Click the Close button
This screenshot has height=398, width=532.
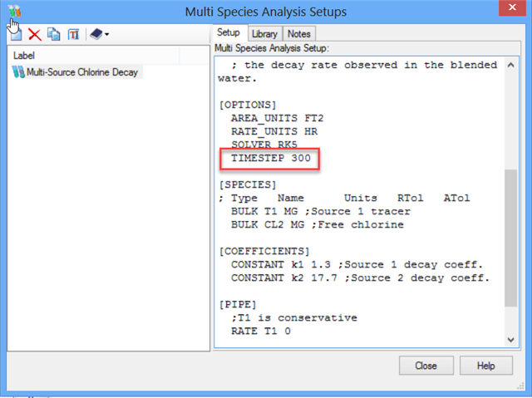point(426,366)
